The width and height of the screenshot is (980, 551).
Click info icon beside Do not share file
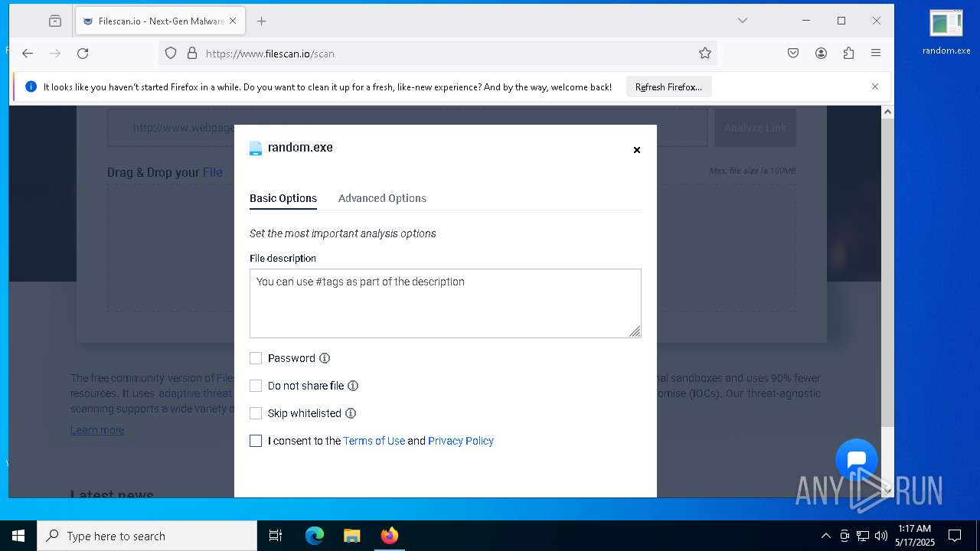pyautogui.click(x=353, y=386)
